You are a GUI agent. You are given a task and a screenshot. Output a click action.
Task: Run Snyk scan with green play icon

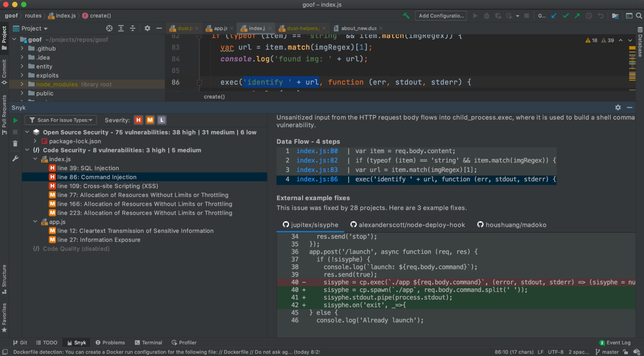[15, 120]
